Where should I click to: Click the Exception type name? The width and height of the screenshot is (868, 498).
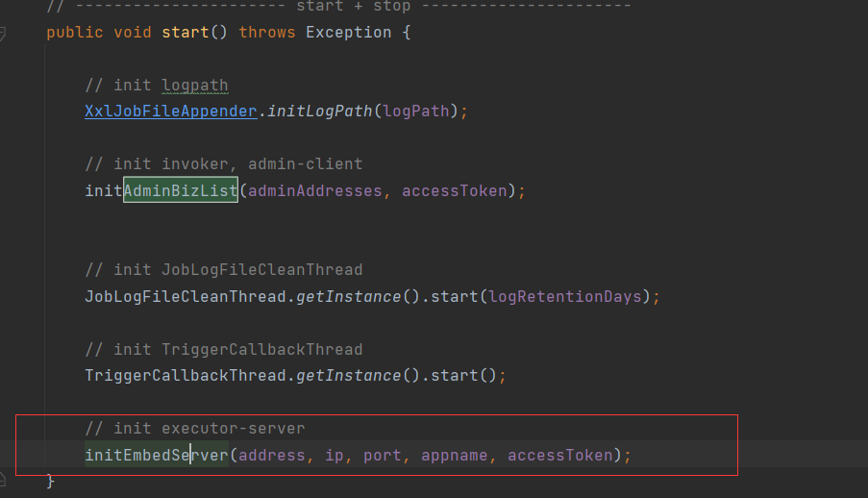click(348, 32)
